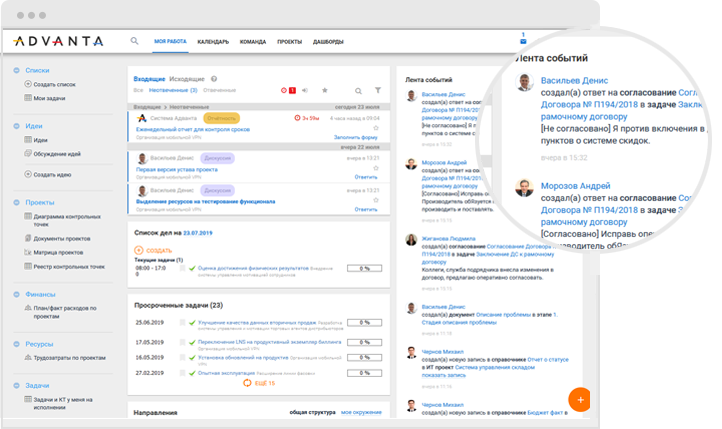Click the orange plus floating button
The width and height of the screenshot is (722, 429).
(580, 400)
